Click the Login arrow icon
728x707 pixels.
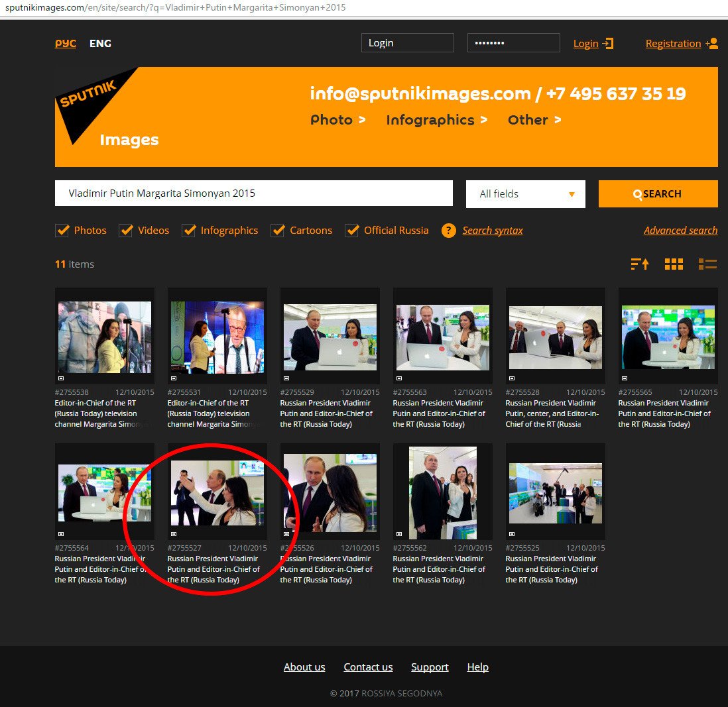point(608,44)
